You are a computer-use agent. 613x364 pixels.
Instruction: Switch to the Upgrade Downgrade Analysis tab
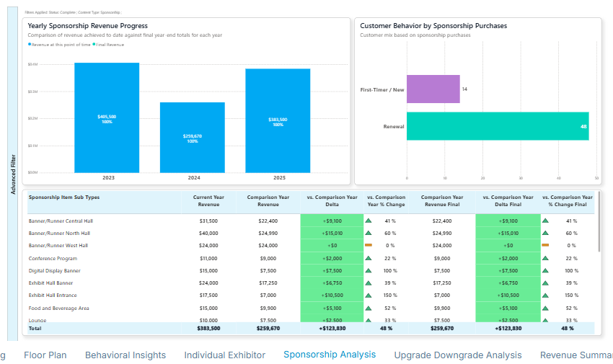457,355
